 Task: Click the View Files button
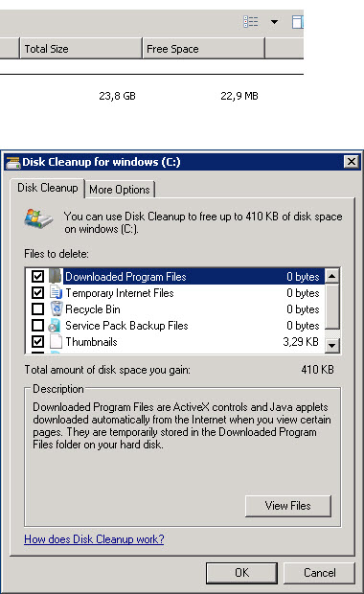(288, 506)
